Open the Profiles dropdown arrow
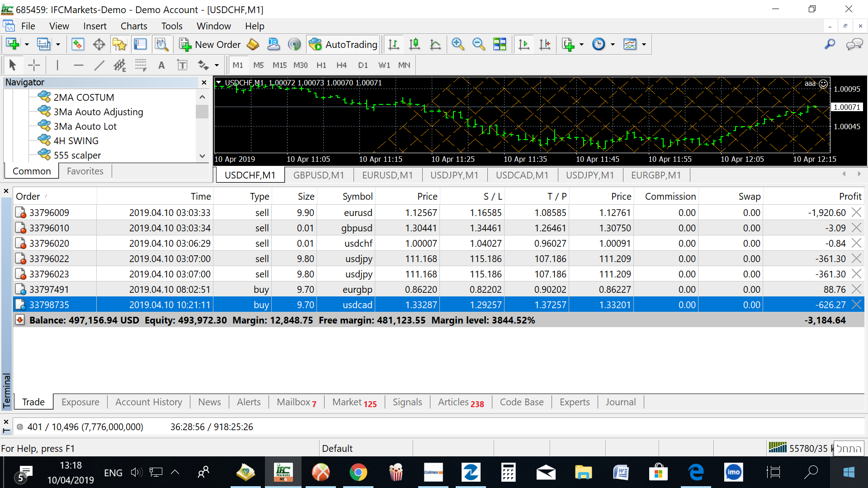Screen dimensions: 868x488 (x=58, y=44)
